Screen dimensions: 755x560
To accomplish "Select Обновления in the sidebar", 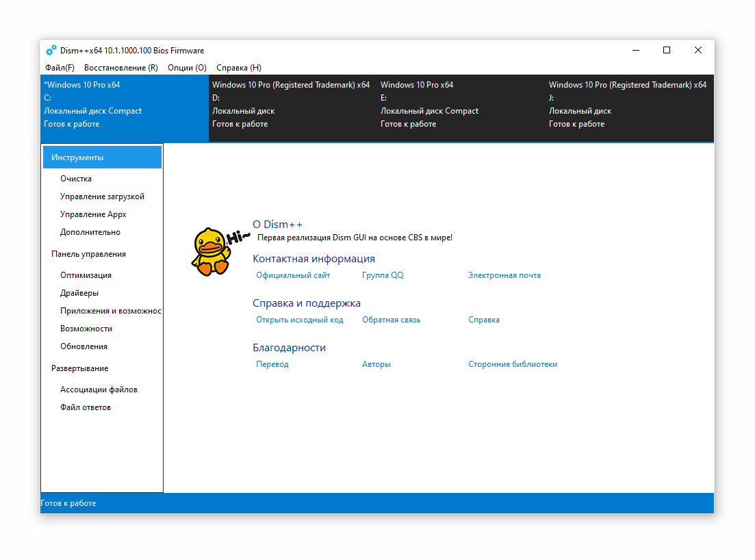I will coord(81,346).
